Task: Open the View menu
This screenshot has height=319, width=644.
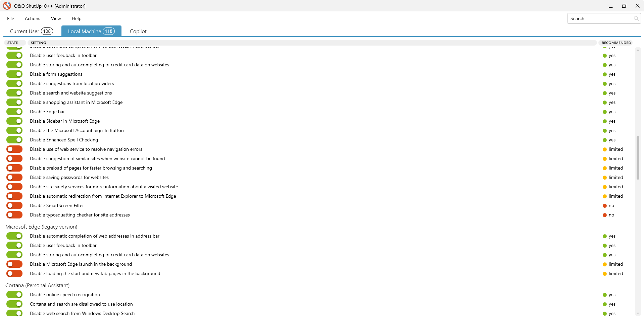Action: click(x=56, y=18)
